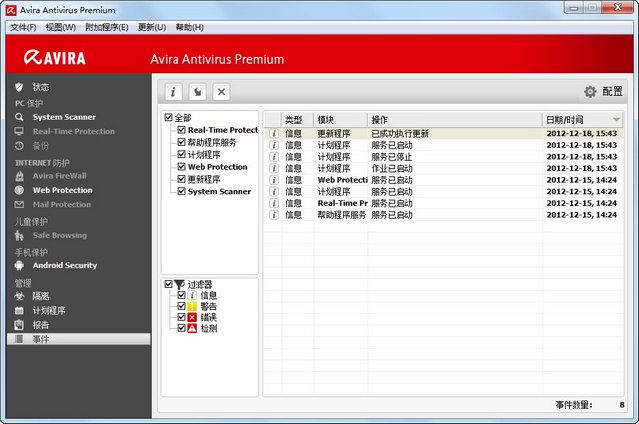Open the 帮助(H) menu
Image resolution: width=639 pixels, height=424 pixels.
190,27
